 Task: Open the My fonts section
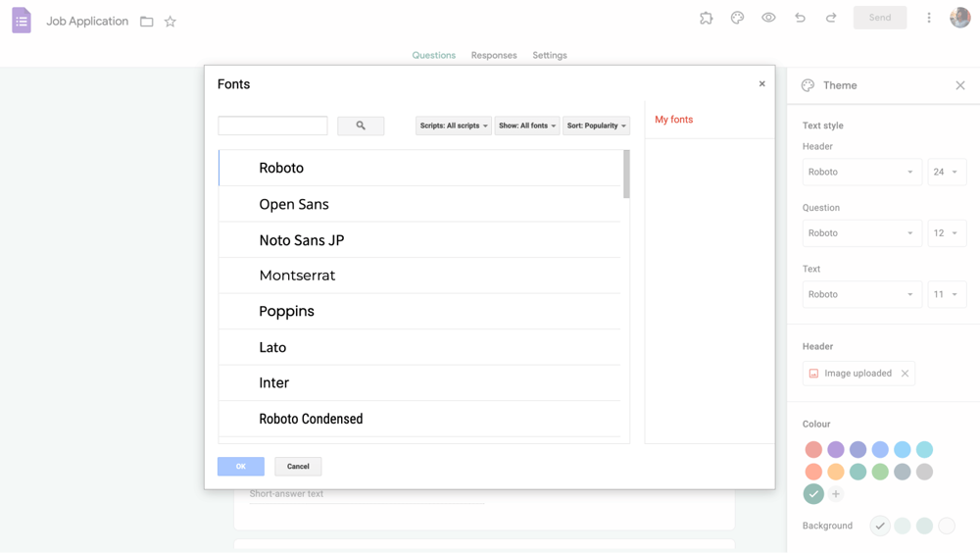674,120
